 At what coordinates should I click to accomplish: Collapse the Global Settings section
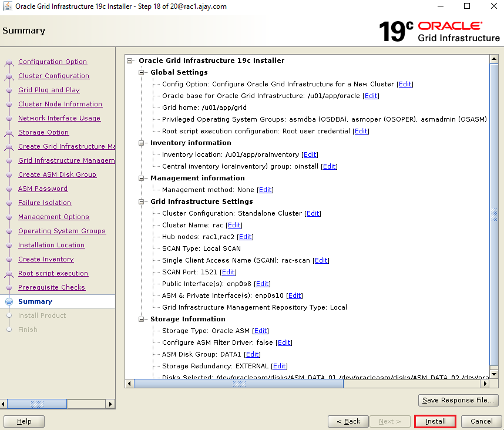tap(141, 72)
